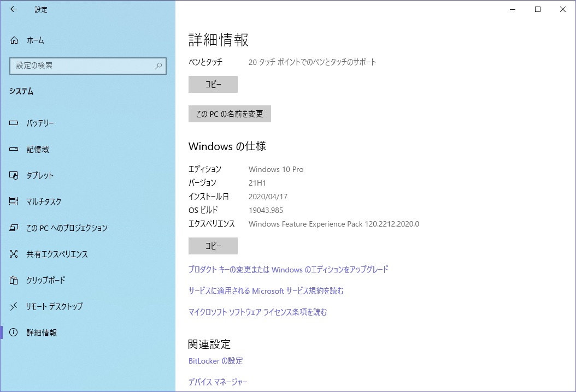This screenshot has width=576, height=392.
Task: Click the projection to this PC icon
Action: [x=14, y=228]
